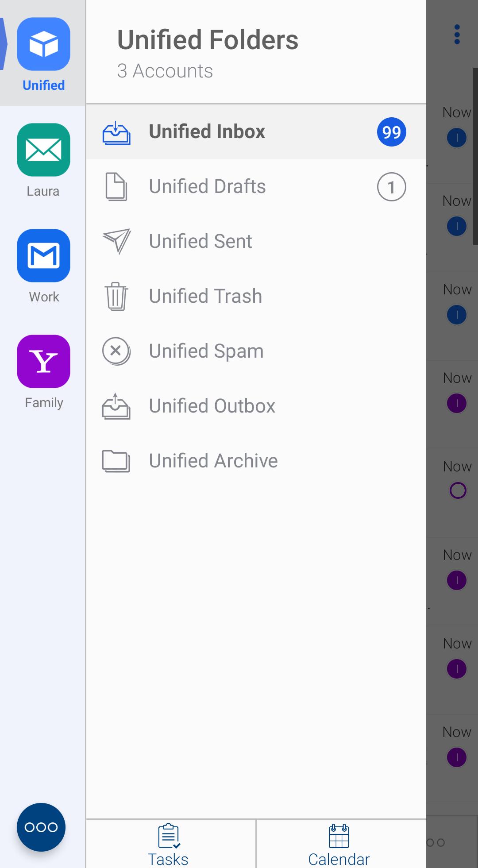Select the Unified account cube icon
The width and height of the screenshot is (478, 868).
[x=43, y=44]
